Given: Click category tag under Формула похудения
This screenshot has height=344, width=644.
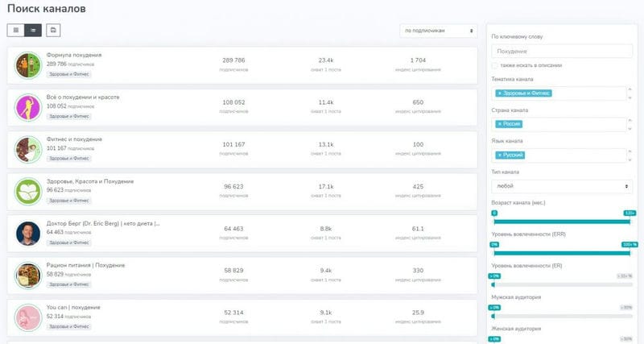Looking at the screenshot, I should [68, 74].
